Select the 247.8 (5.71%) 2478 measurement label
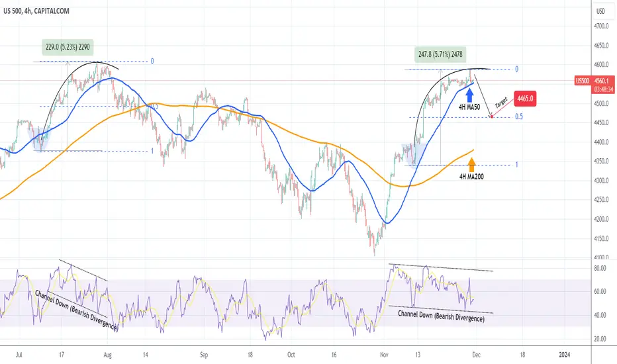Image resolution: width=617 pixels, height=364 pixels. pos(440,54)
